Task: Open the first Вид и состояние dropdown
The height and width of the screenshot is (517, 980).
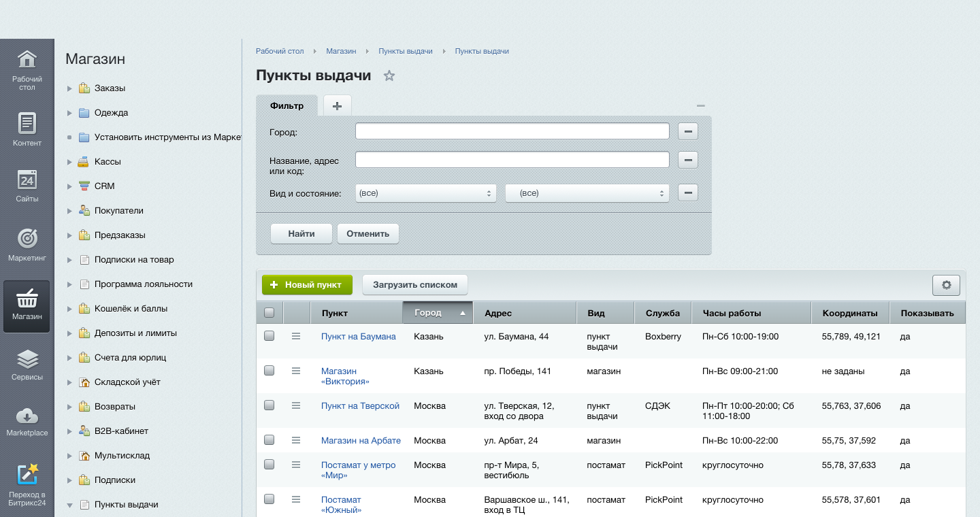Action: click(x=426, y=193)
